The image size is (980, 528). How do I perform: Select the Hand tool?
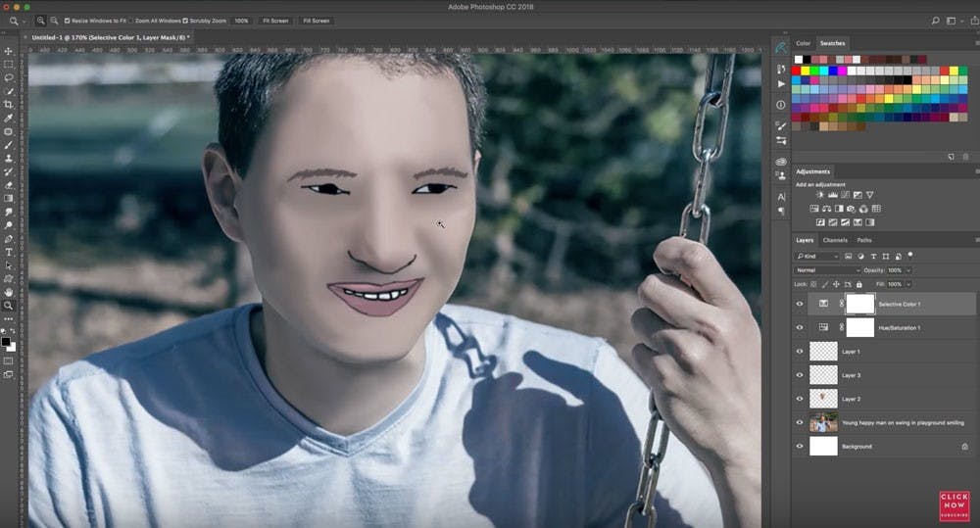point(8,293)
